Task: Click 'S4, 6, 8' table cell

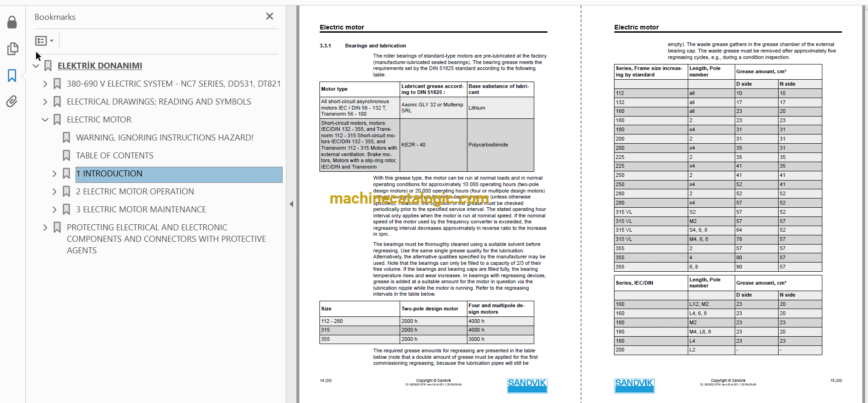Action: tap(711, 230)
